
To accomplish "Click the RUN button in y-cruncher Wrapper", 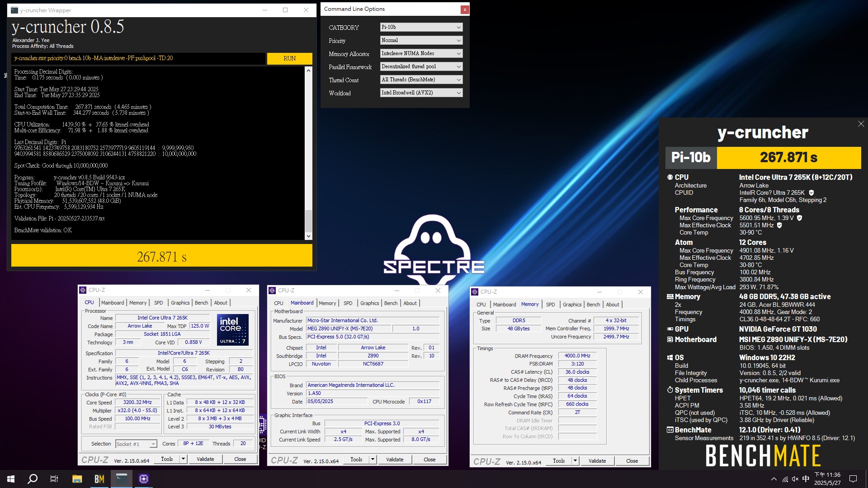I will [x=289, y=58].
